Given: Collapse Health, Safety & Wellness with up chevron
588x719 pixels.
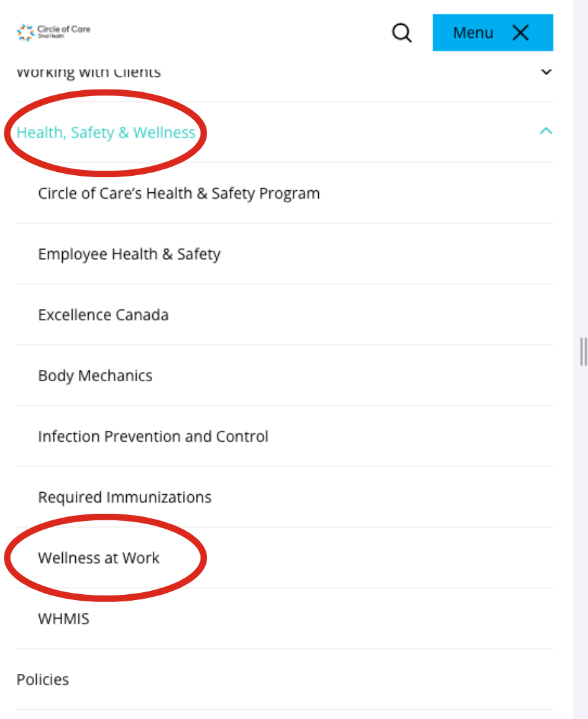Looking at the screenshot, I should click(x=546, y=131).
